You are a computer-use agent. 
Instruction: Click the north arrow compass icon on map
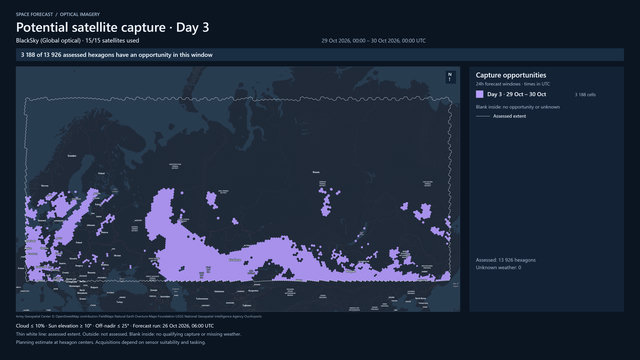(450, 77)
